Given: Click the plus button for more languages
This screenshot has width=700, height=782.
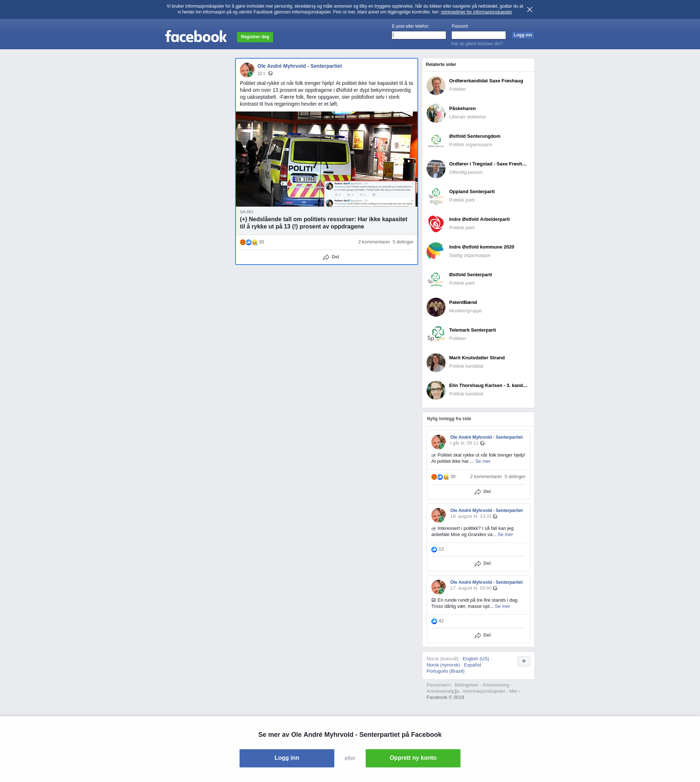Looking at the screenshot, I should [524, 661].
